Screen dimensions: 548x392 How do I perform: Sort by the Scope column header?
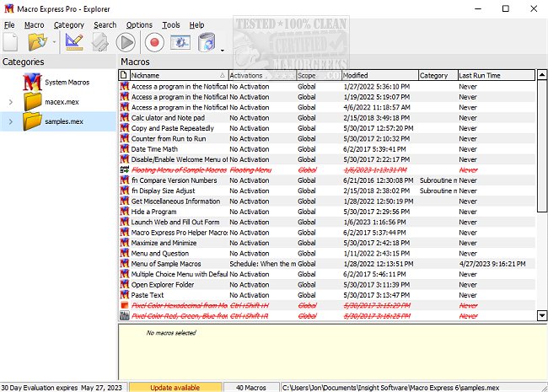(319, 75)
